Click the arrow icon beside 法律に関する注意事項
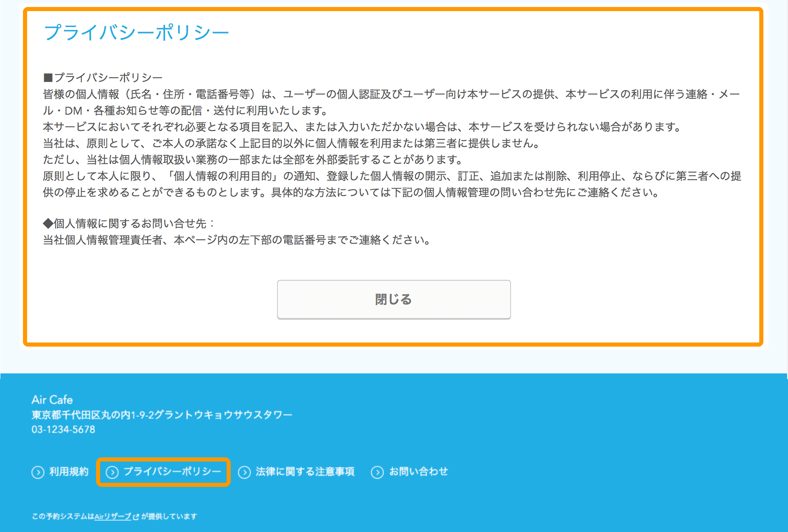 click(245, 472)
